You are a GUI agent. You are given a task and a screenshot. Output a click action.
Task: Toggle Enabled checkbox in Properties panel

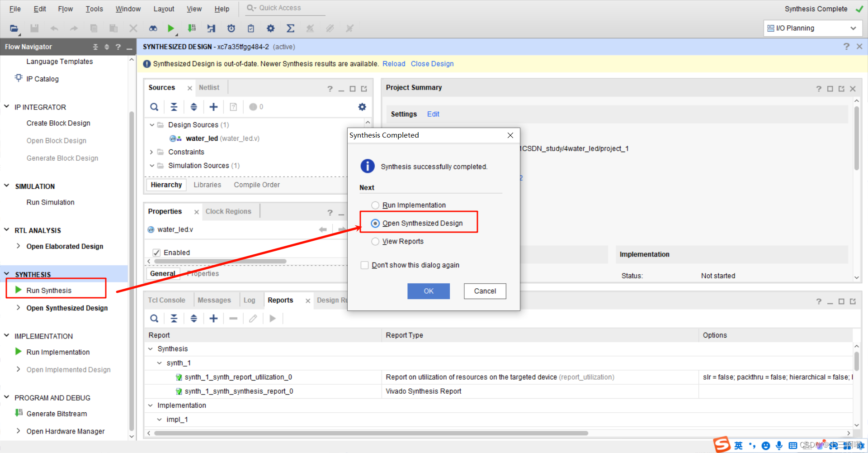(156, 253)
